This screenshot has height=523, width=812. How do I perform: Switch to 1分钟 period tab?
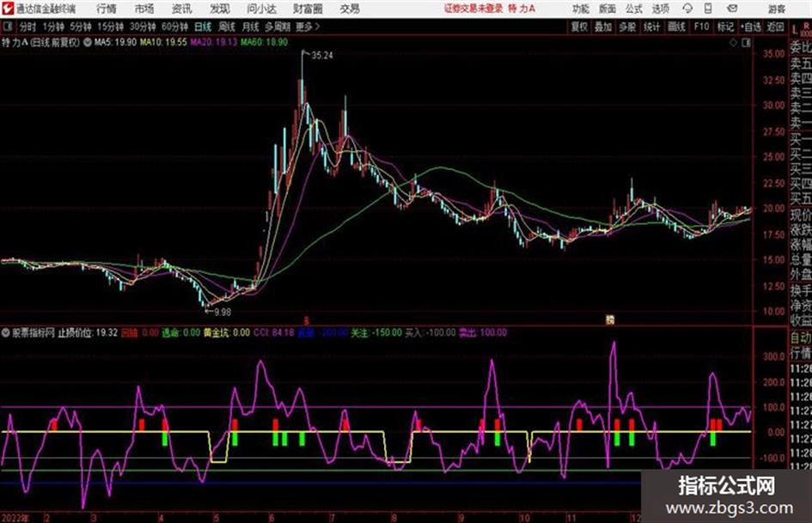53,27
